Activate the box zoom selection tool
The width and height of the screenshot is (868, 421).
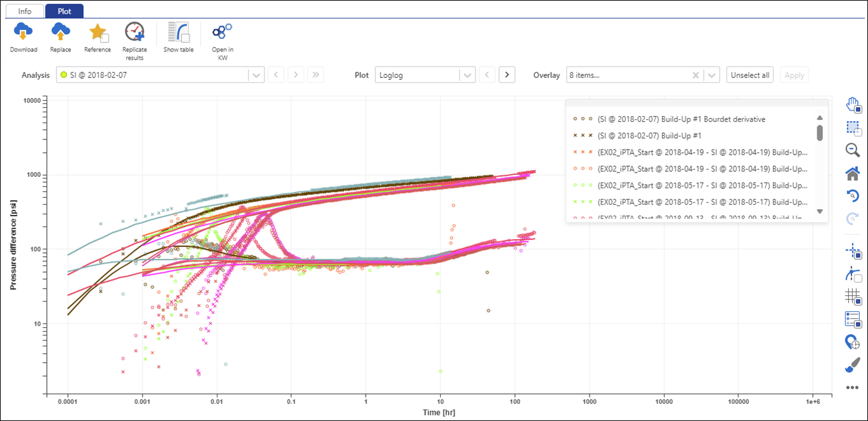853,128
